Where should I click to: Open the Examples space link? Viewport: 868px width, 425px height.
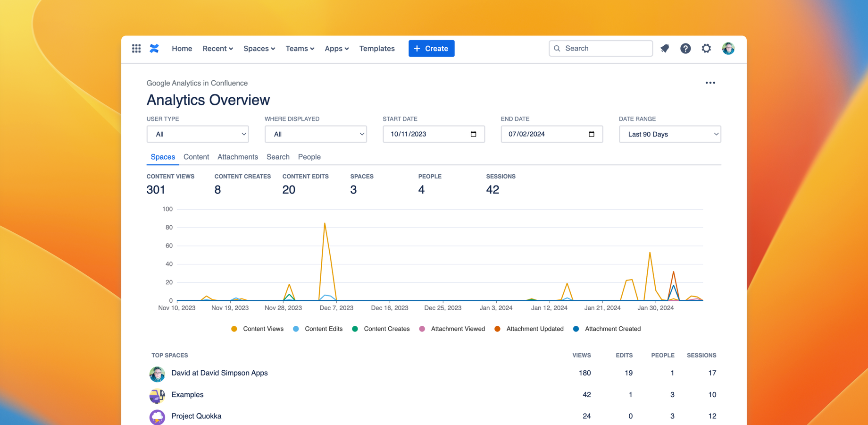(187, 394)
